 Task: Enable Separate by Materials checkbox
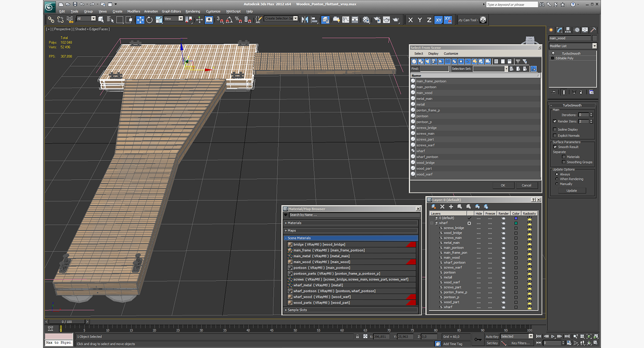[x=563, y=157]
